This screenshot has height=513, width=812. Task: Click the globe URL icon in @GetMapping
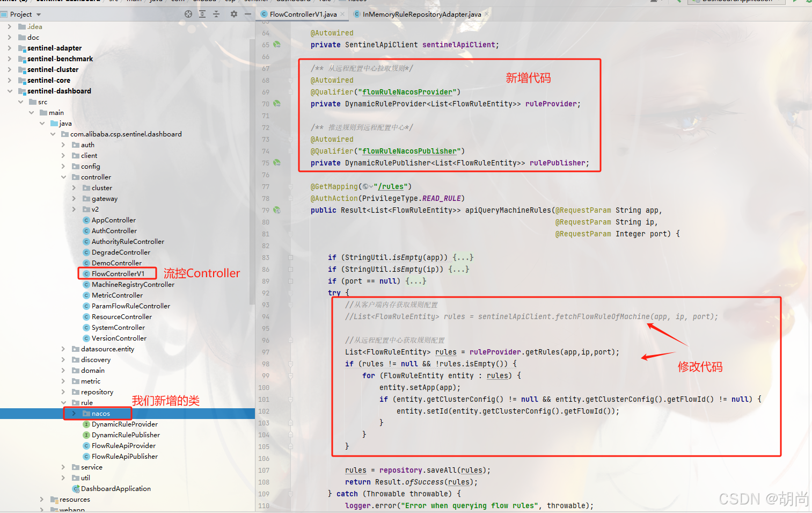point(366,187)
